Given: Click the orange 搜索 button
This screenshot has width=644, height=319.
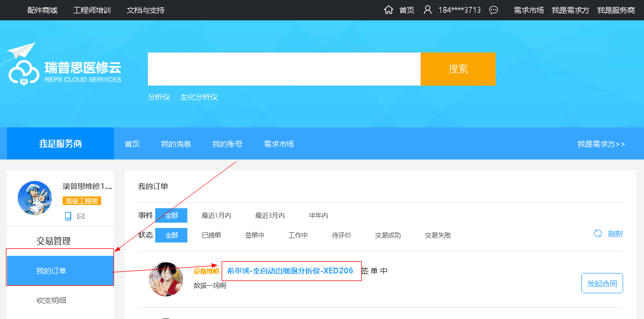Looking at the screenshot, I should (458, 69).
